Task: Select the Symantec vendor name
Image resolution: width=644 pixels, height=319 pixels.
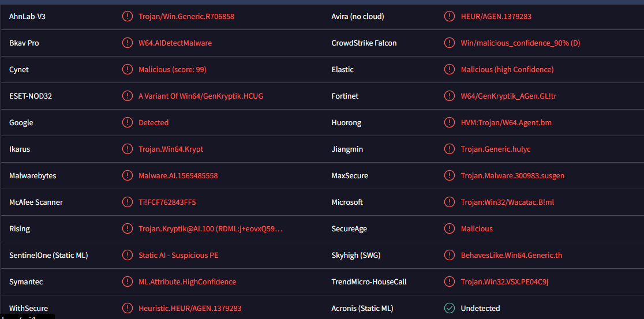Action: (x=26, y=282)
